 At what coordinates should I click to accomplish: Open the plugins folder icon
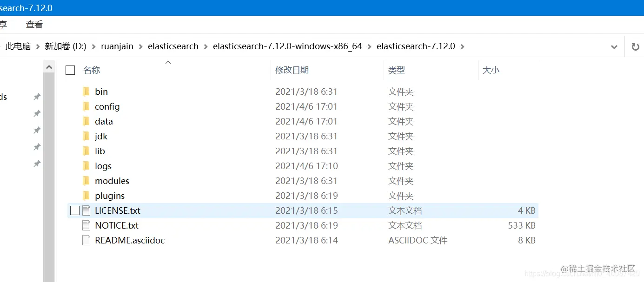(x=86, y=196)
